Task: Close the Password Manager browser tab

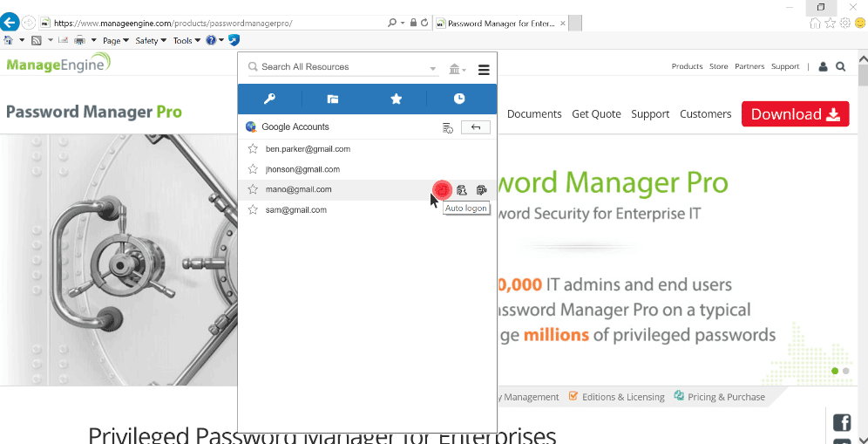Action: (x=563, y=24)
